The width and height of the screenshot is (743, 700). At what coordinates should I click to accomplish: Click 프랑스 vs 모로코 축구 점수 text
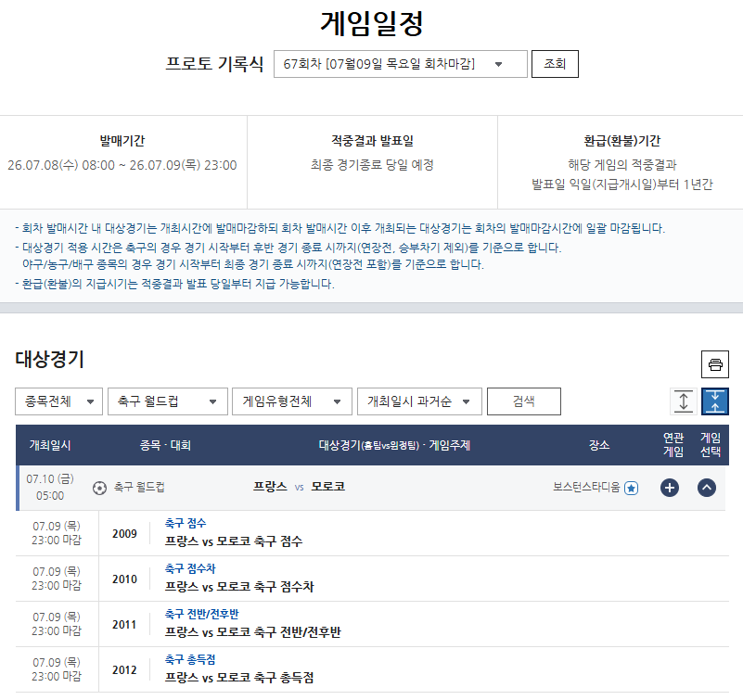click(x=233, y=541)
